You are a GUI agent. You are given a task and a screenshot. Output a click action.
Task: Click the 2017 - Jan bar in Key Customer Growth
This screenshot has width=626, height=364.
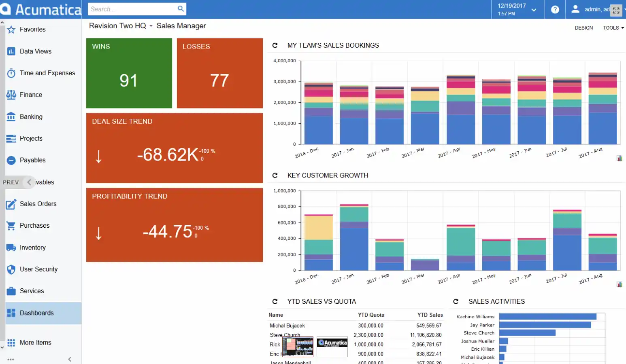coord(354,237)
